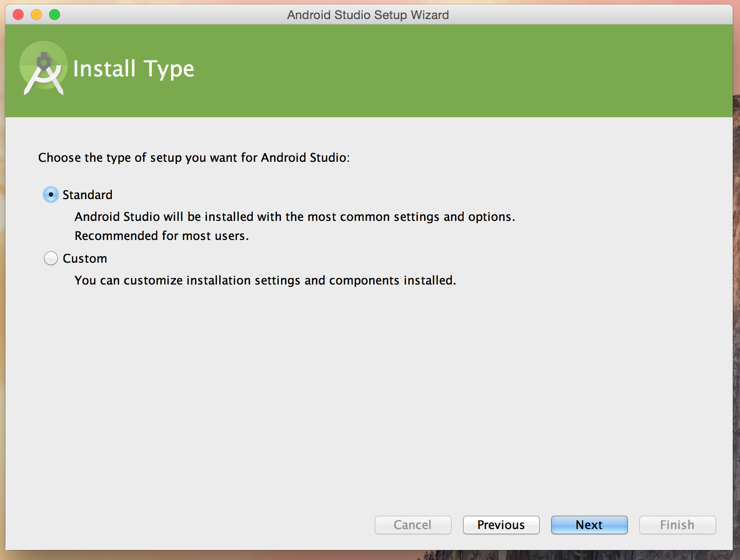The width and height of the screenshot is (740, 560).
Task: Click 'Recommended for most users.' text
Action: click(x=162, y=235)
